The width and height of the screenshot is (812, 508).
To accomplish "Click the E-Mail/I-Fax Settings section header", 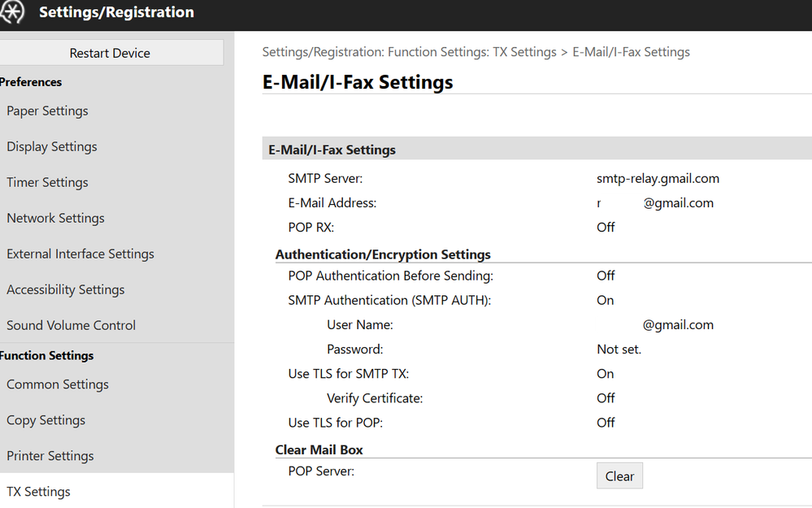I will pyautogui.click(x=332, y=150).
